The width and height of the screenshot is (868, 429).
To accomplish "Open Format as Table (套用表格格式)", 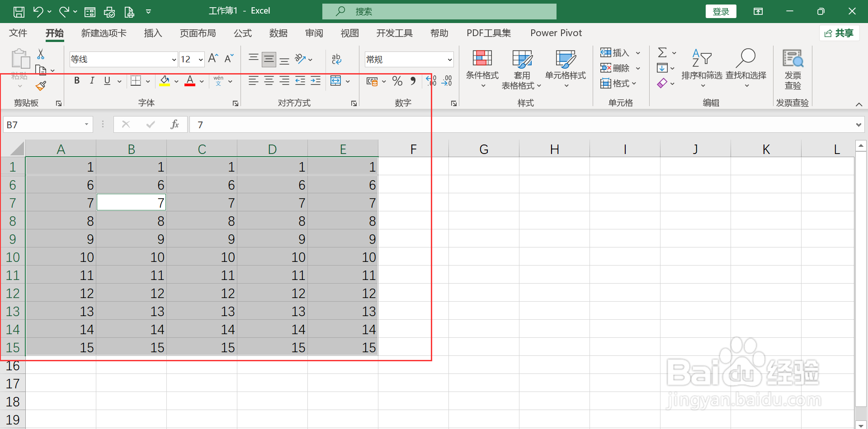I will pyautogui.click(x=521, y=70).
